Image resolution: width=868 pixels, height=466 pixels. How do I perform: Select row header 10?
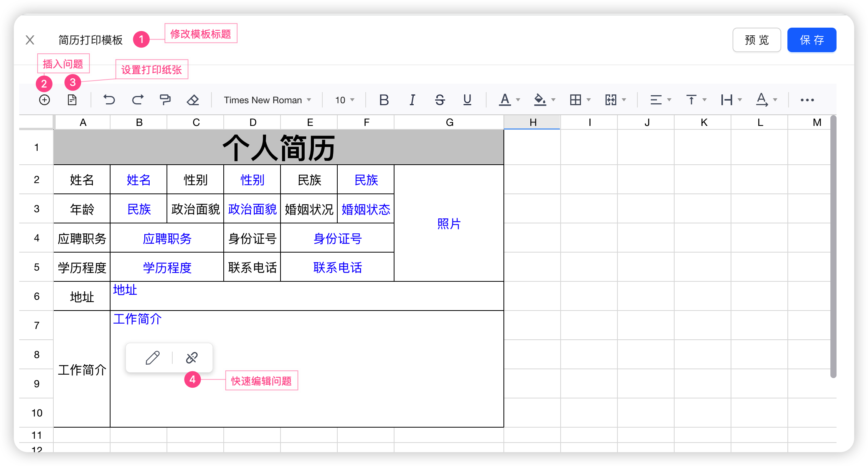point(36,413)
